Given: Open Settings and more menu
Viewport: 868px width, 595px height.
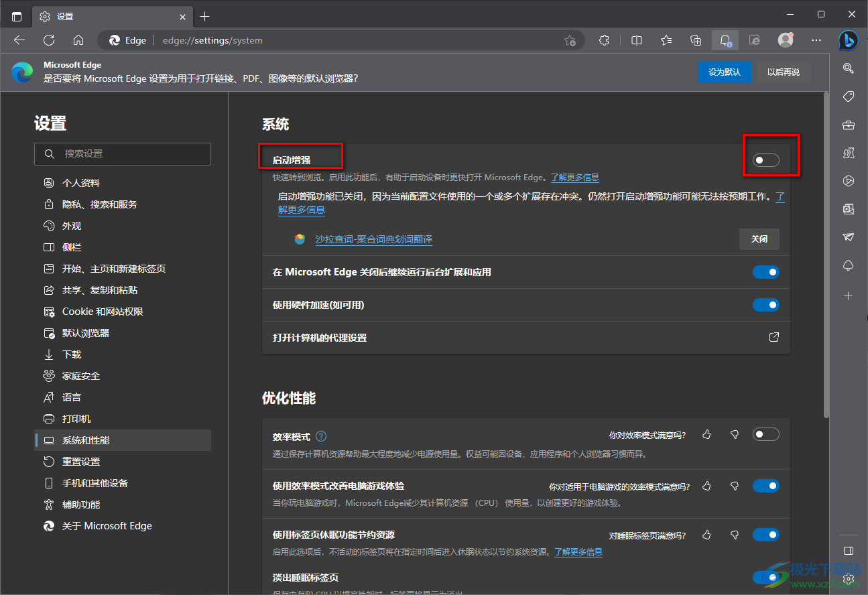Looking at the screenshot, I should point(816,40).
